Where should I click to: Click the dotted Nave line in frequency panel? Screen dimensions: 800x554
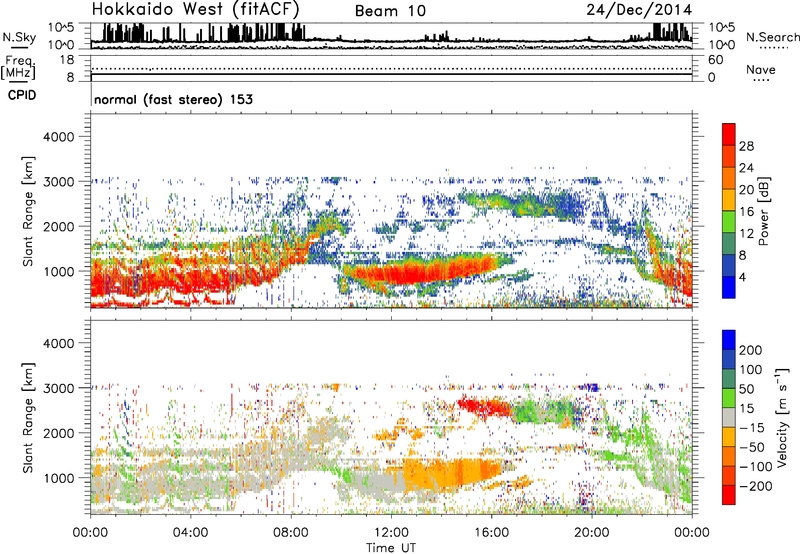392,68
